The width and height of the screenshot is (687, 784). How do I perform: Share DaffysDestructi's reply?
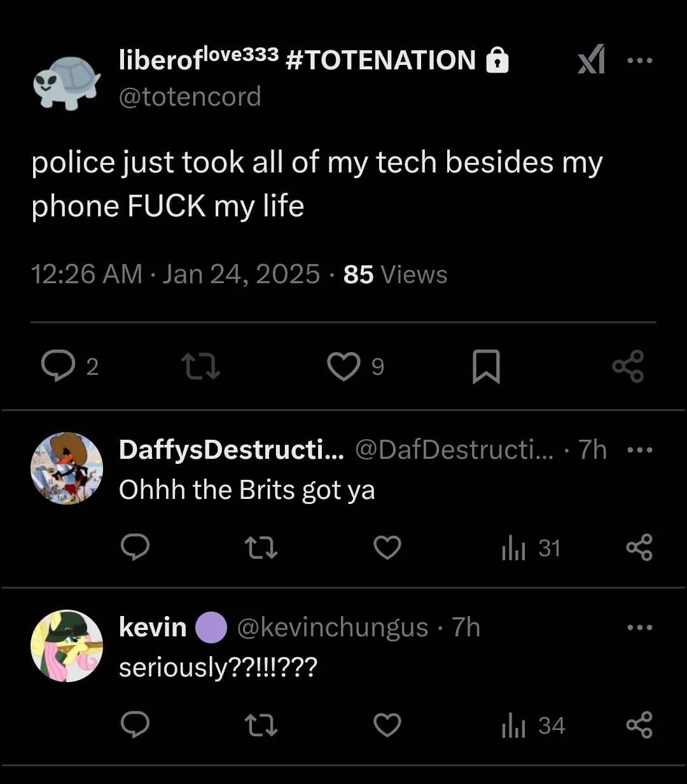[639, 548]
